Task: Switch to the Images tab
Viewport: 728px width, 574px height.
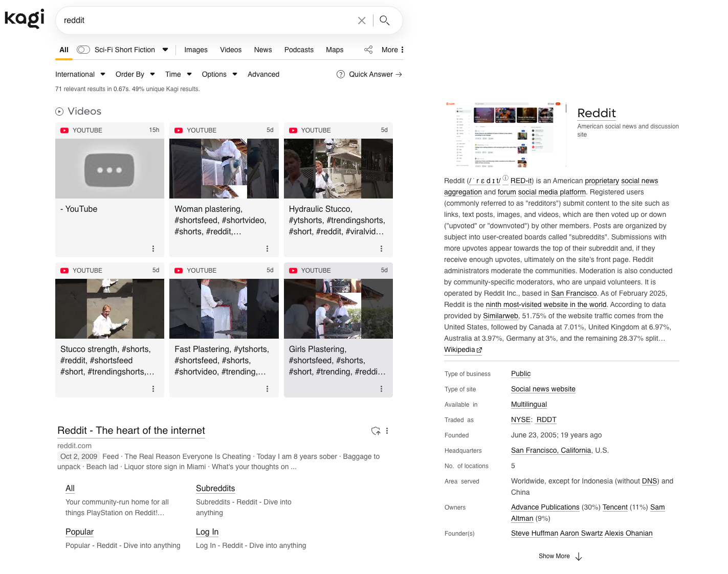Action: tap(195, 50)
